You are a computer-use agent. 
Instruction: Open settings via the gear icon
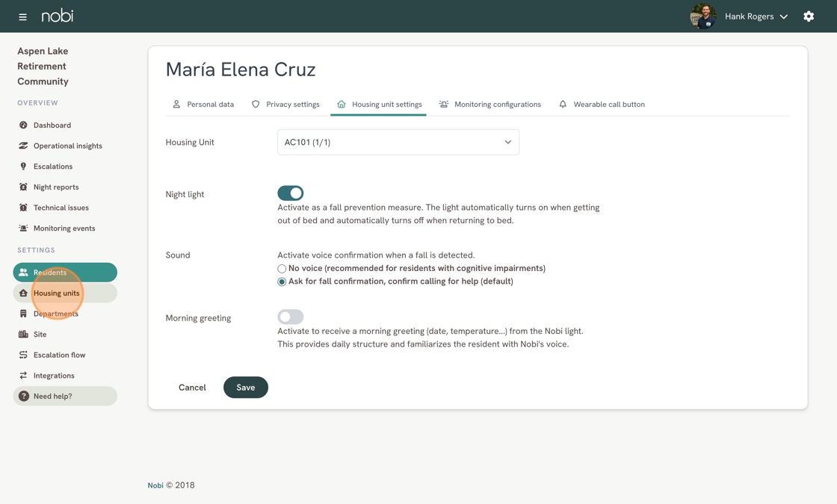click(809, 16)
